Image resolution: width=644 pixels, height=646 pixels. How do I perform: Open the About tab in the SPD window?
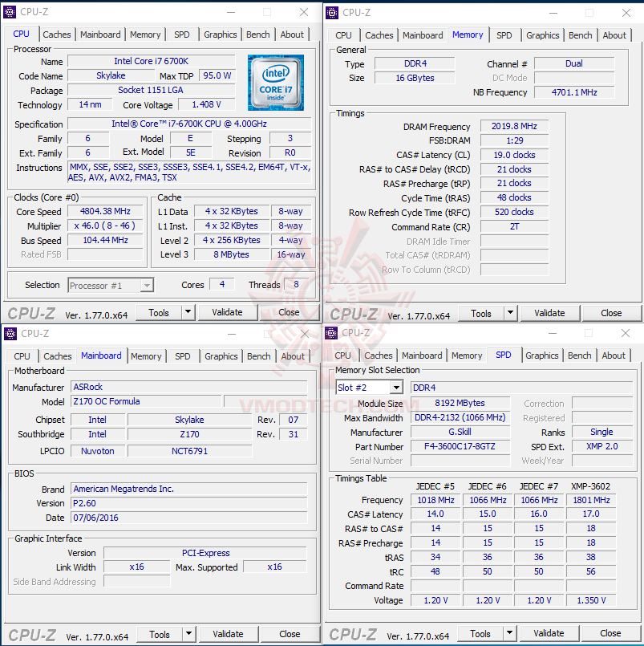[x=614, y=356]
